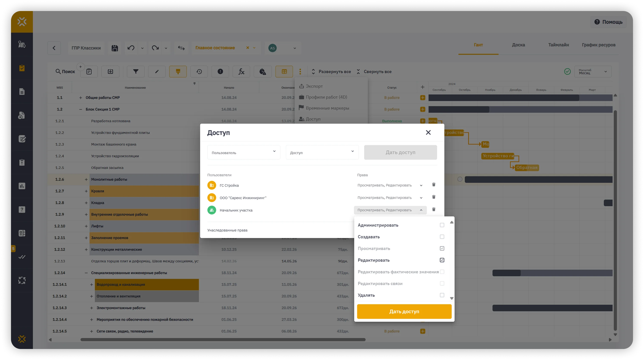Viewport: 644px width, 360px height.
Task: Switch to the Доска tab
Action: pyautogui.click(x=518, y=45)
